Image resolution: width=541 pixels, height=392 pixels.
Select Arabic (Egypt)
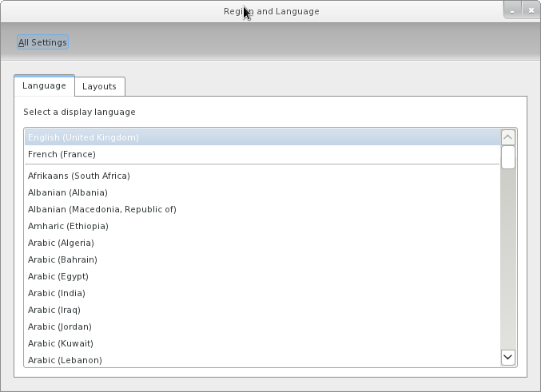tap(58, 276)
